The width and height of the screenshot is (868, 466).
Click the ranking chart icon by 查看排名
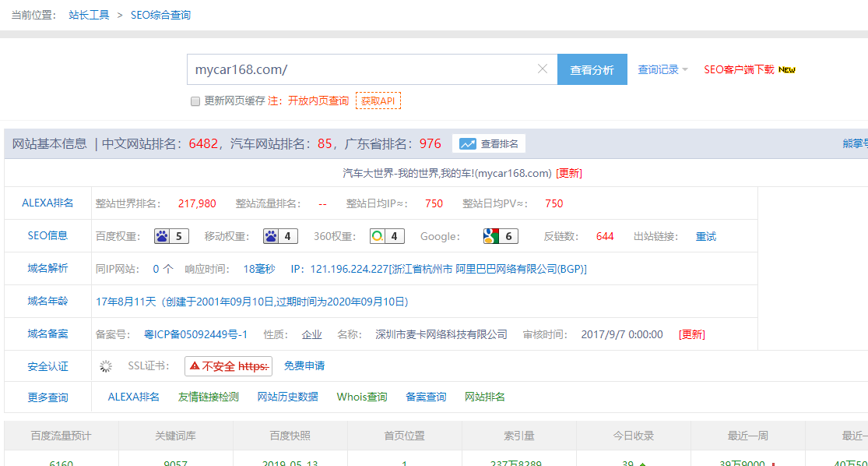pyautogui.click(x=467, y=144)
